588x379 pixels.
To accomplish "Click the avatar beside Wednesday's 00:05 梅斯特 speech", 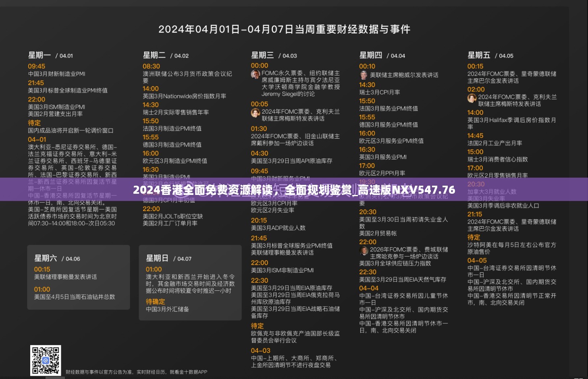I will (256, 113).
